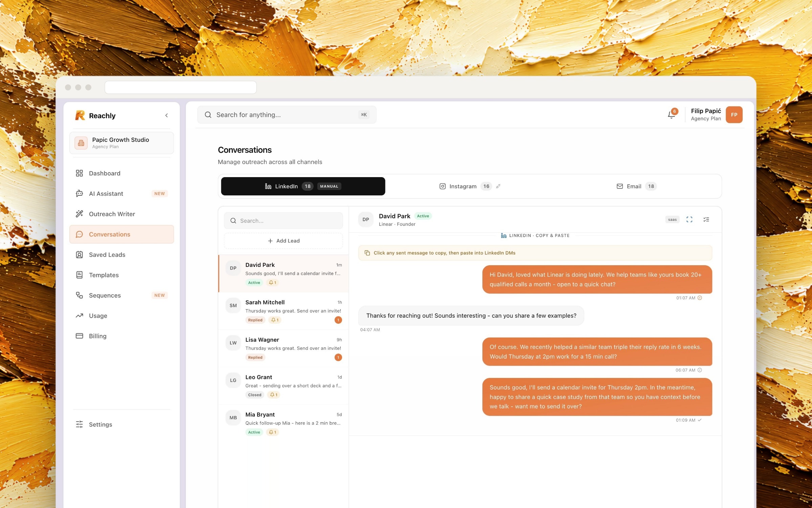Copy the 'Of course. We recently helped' message
The width and height of the screenshot is (812, 508).
click(x=597, y=352)
